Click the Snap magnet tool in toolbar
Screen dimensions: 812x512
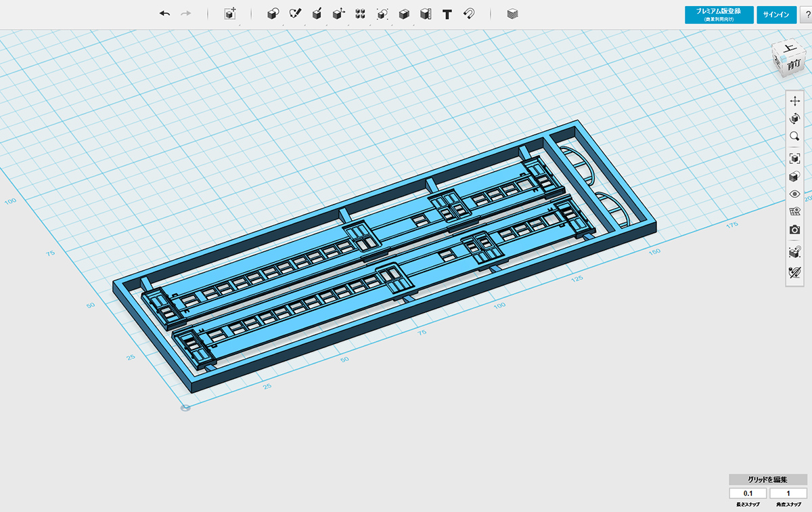[x=468, y=14]
